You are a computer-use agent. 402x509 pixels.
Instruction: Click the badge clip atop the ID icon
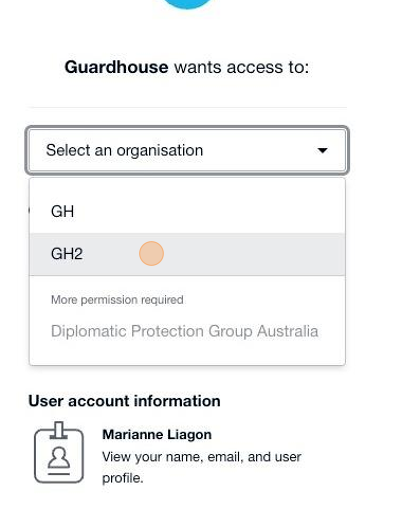pos(59,430)
